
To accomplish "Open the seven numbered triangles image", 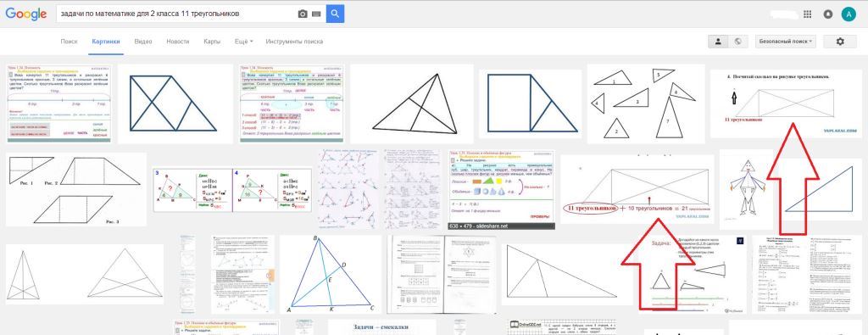I will tap(645, 103).
